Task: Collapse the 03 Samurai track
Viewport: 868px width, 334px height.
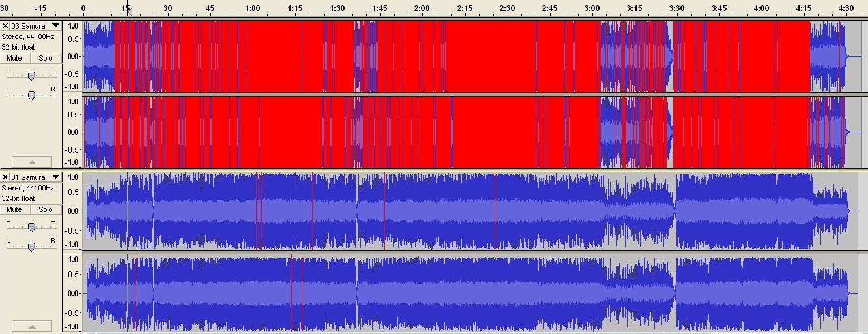Action: 31,162
